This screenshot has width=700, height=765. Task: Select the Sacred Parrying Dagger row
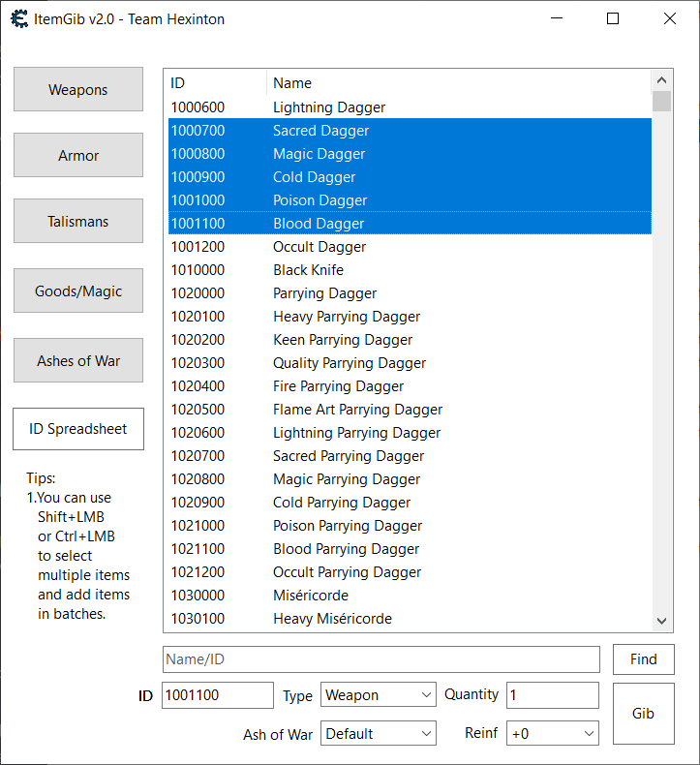click(x=410, y=456)
